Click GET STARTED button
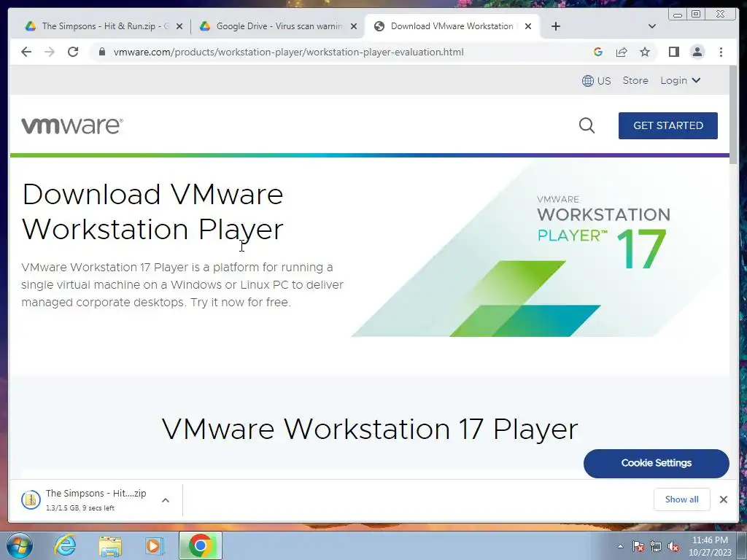Image resolution: width=747 pixels, height=560 pixels. click(668, 125)
